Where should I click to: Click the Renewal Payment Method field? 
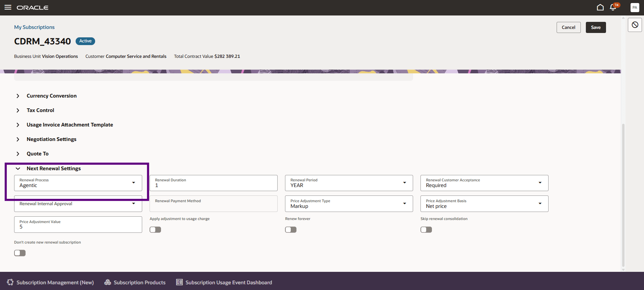(x=213, y=204)
